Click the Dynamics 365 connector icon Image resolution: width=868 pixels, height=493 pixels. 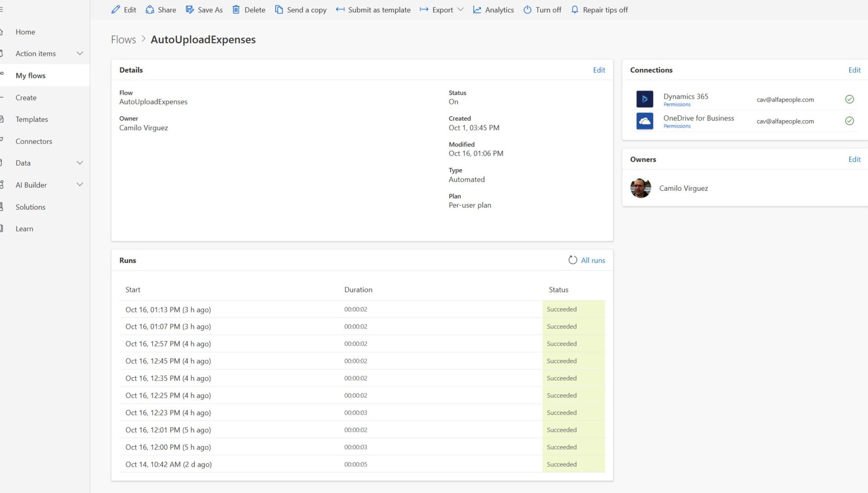[x=645, y=99]
